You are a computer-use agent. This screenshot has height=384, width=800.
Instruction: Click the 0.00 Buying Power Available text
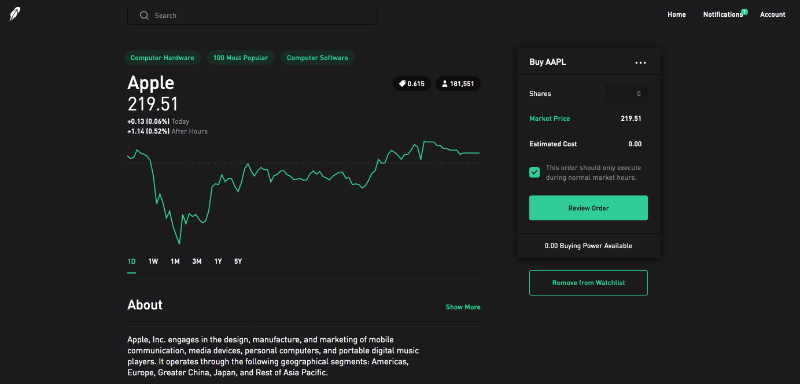pyautogui.click(x=588, y=246)
